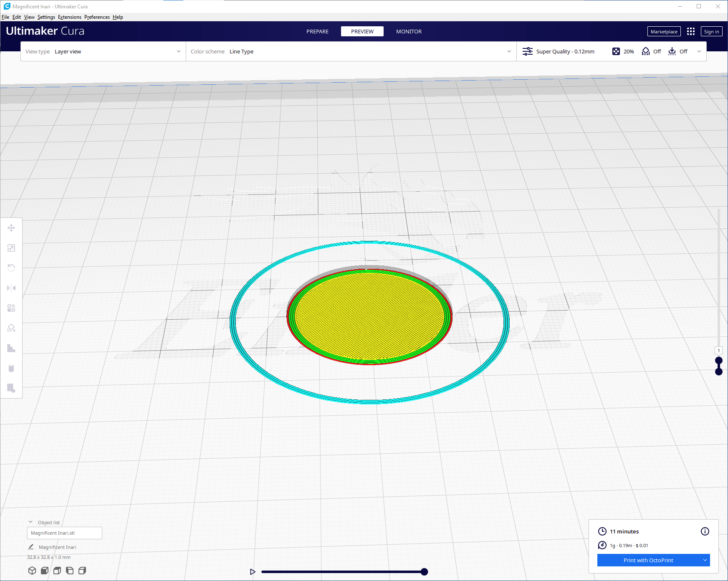Click the Print with OctoPrint button
Image resolution: width=728 pixels, height=581 pixels.
pos(648,560)
